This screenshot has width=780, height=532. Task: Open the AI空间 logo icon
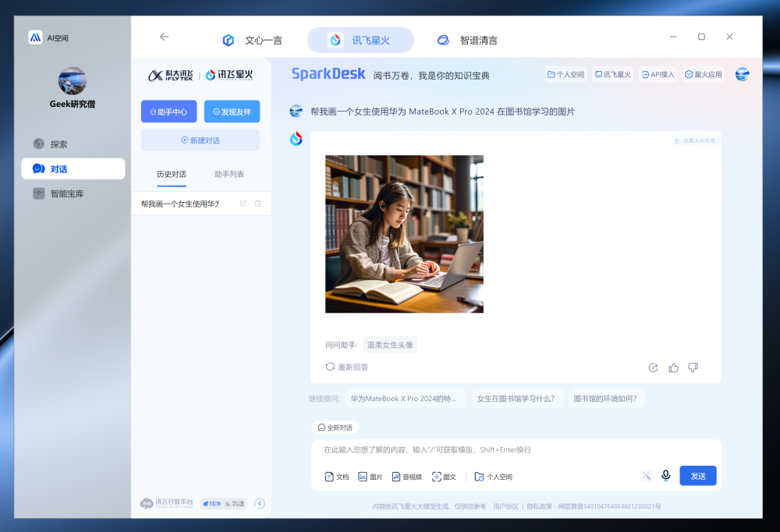[35, 37]
